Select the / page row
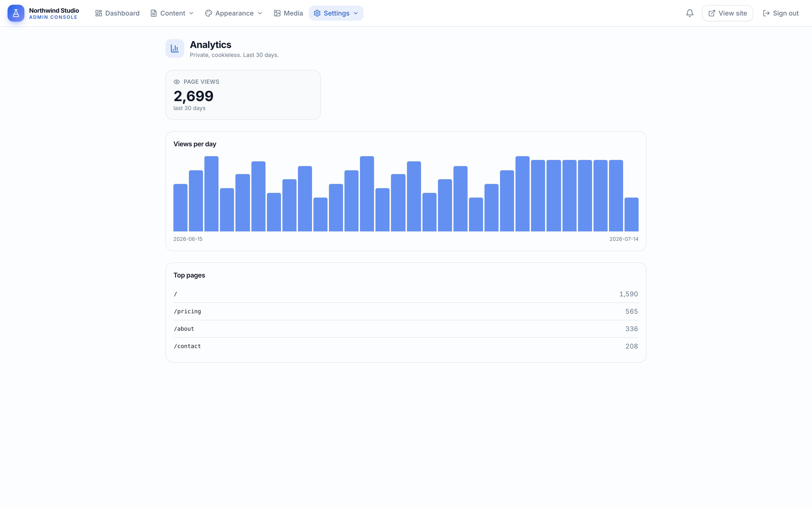The image size is (812, 508). tap(406, 294)
